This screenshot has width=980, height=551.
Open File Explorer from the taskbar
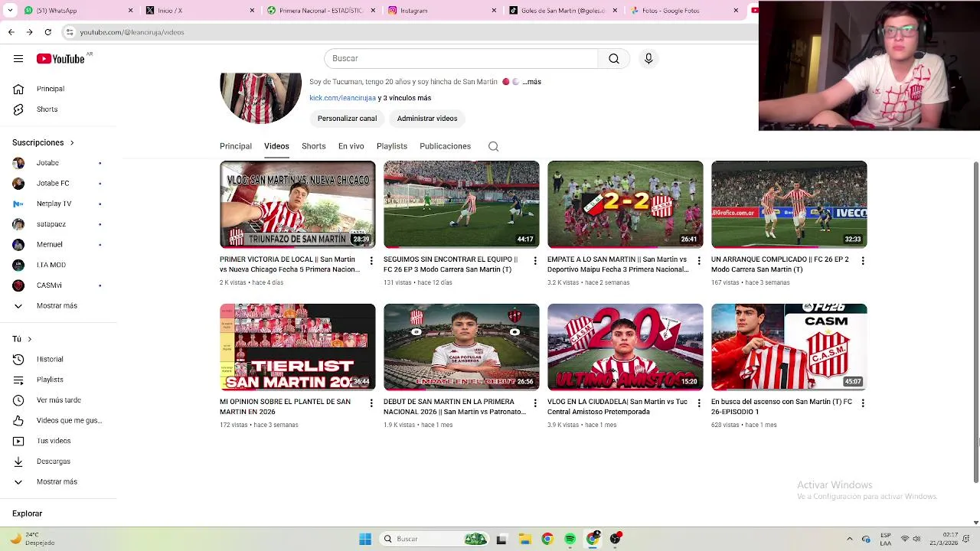(524, 539)
